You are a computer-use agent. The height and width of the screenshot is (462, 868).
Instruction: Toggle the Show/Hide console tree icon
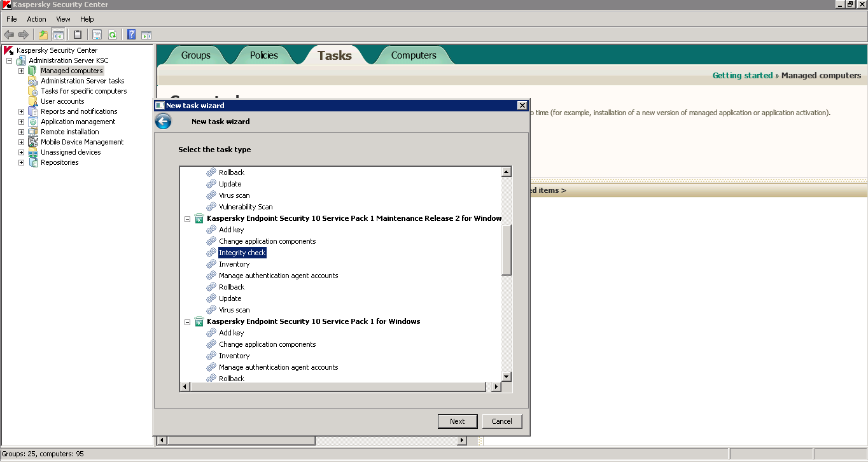point(58,34)
